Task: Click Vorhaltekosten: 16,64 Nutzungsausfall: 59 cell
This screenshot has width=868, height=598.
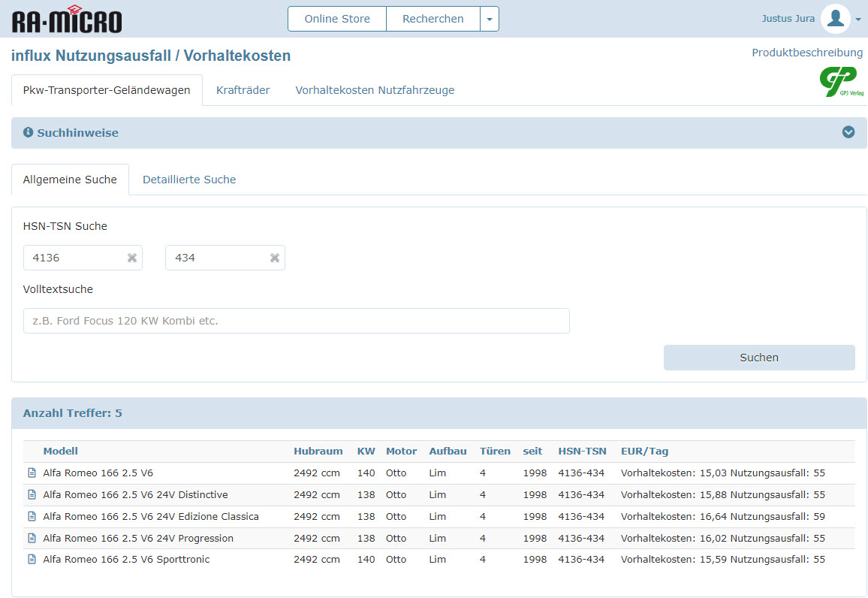Action: [723, 516]
